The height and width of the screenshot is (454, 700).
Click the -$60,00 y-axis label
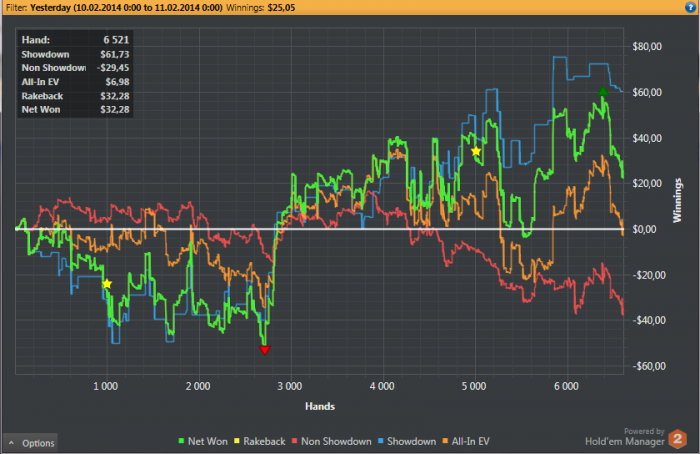coord(649,367)
